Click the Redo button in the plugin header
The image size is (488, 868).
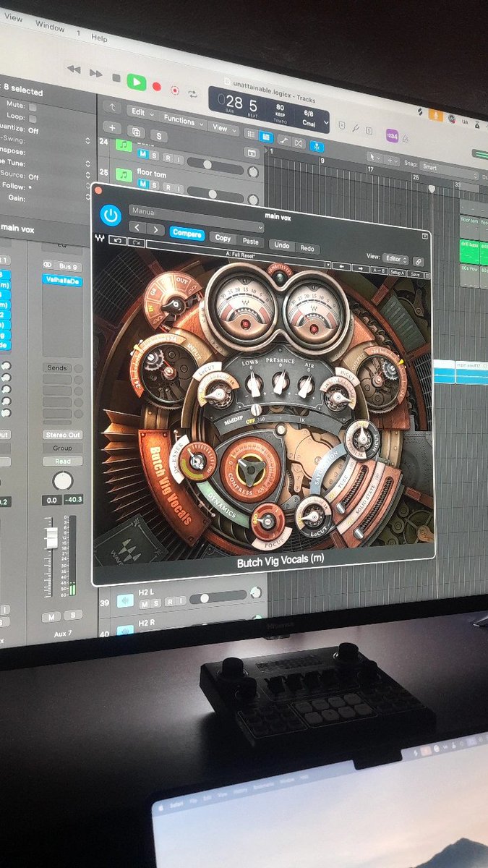[307, 249]
